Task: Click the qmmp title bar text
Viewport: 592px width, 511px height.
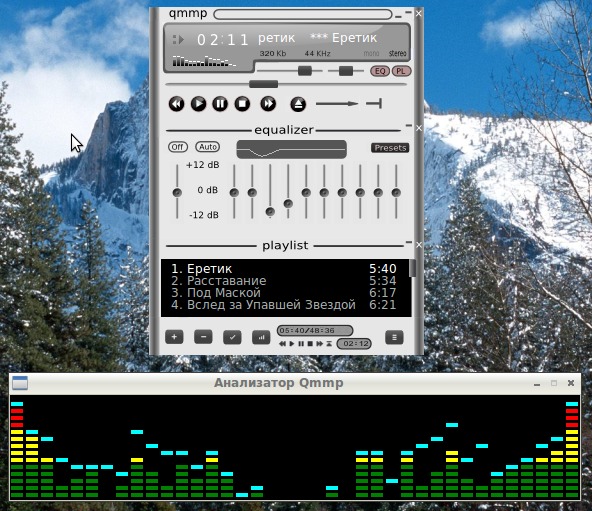Action: click(188, 13)
